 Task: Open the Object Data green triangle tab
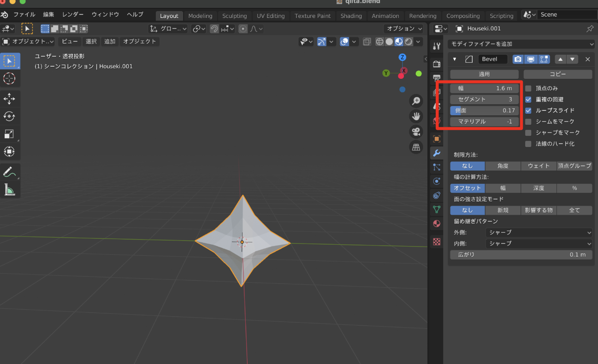[x=436, y=209]
